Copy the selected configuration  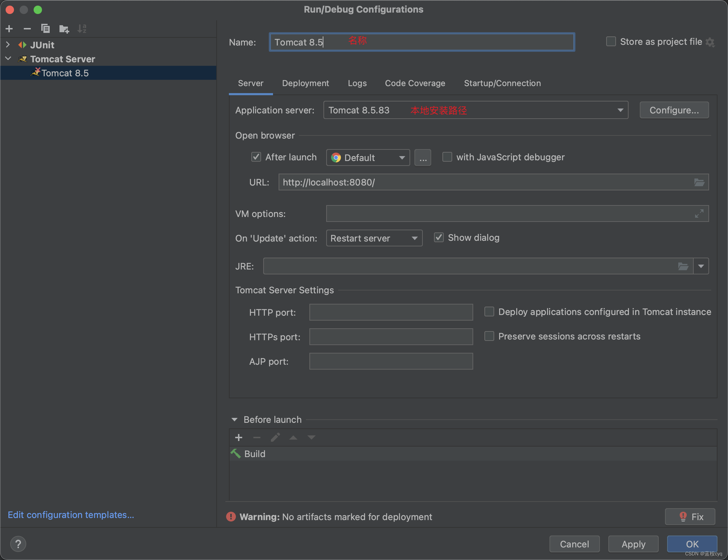coord(45,29)
